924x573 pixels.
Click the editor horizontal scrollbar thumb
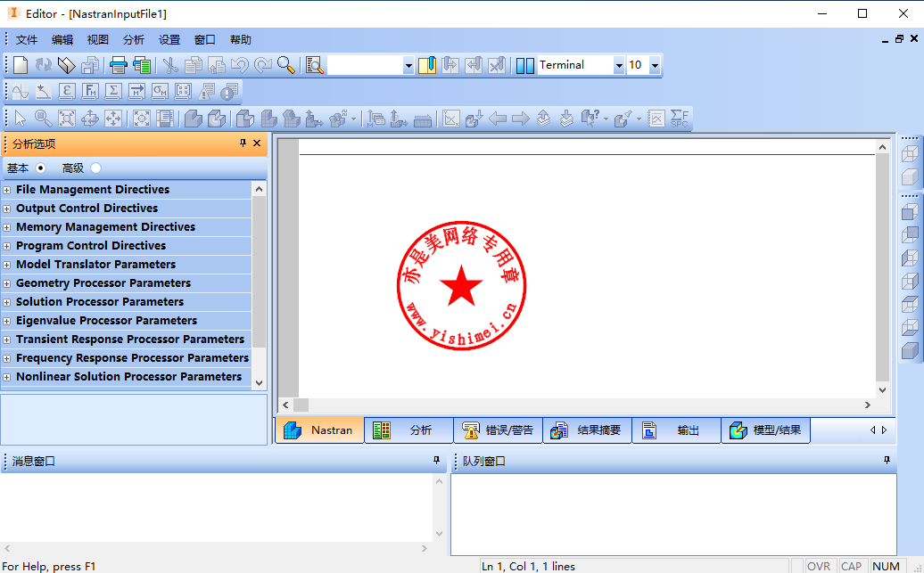click(301, 405)
